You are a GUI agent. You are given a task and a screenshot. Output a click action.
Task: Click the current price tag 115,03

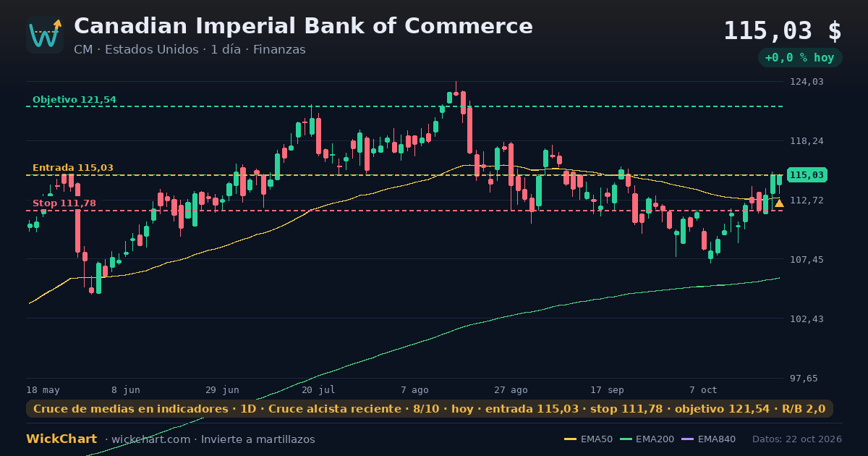tap(807, 175)
